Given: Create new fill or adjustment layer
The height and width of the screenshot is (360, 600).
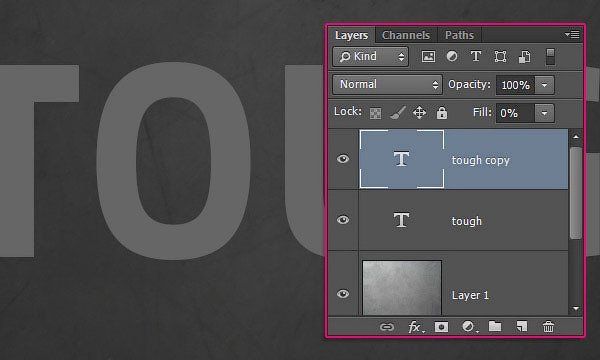Looking at the screenshot, I should (x=470, y=327).
